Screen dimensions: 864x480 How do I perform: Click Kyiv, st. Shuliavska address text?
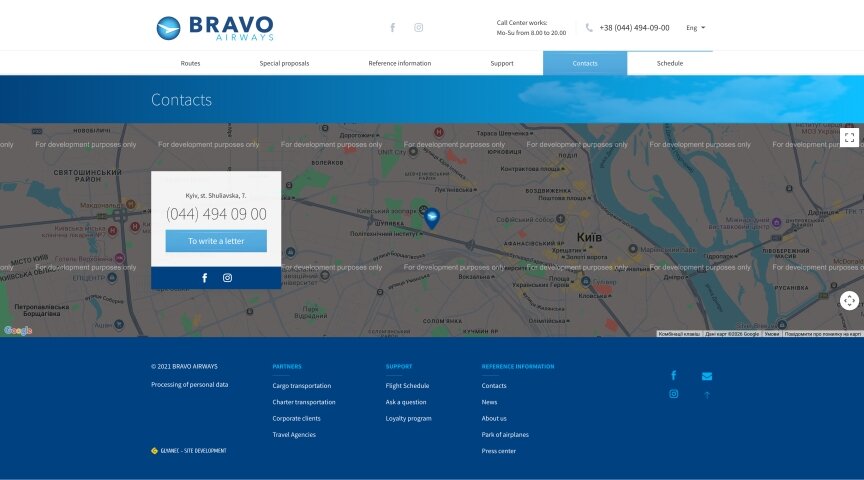[216, 196]
